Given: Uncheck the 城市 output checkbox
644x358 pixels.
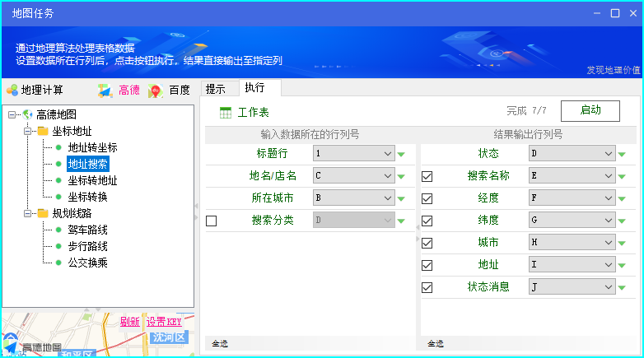Looking at the screenshot, I should click(427, 243).
